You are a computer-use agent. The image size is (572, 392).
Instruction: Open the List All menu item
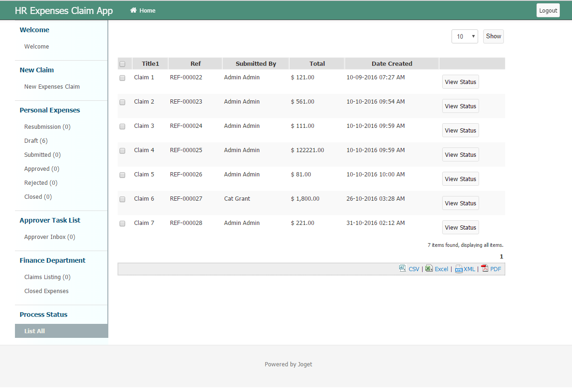[35, 331]
